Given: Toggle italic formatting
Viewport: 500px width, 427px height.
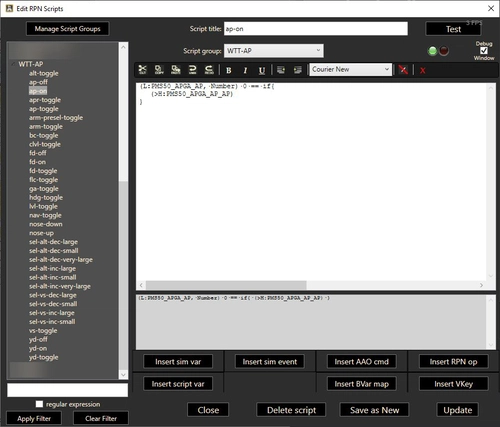Looking at the screenshot, I should pos(245,70).
